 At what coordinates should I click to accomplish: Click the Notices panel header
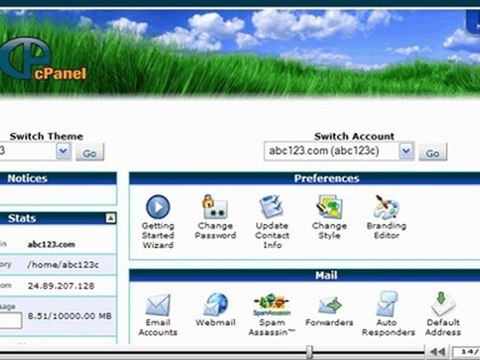(58, 178)
